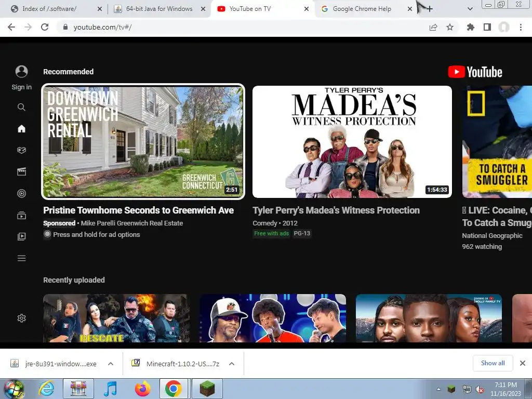Show hidden system tray icons
The width and height of the screenshot is (532, 399).
point(438,389)
